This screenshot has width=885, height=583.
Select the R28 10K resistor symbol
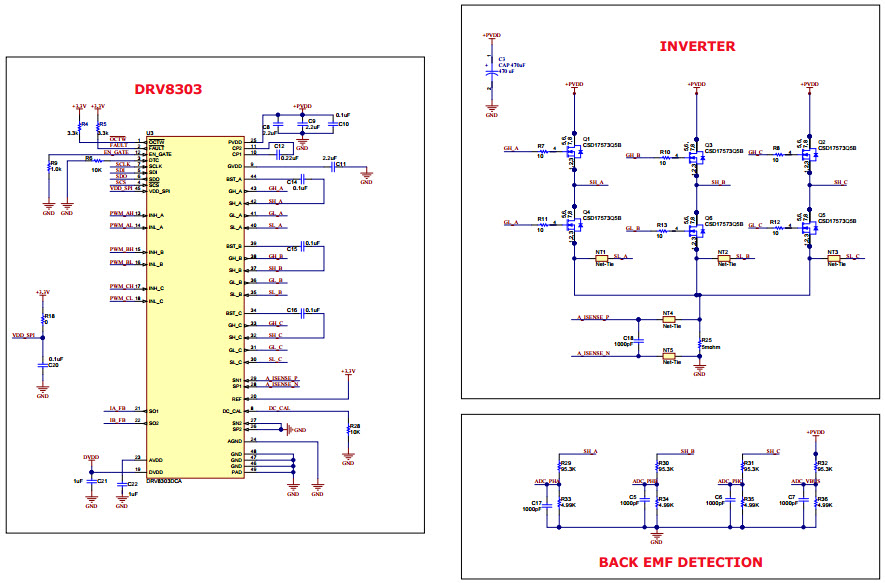(x=349, y=430)
